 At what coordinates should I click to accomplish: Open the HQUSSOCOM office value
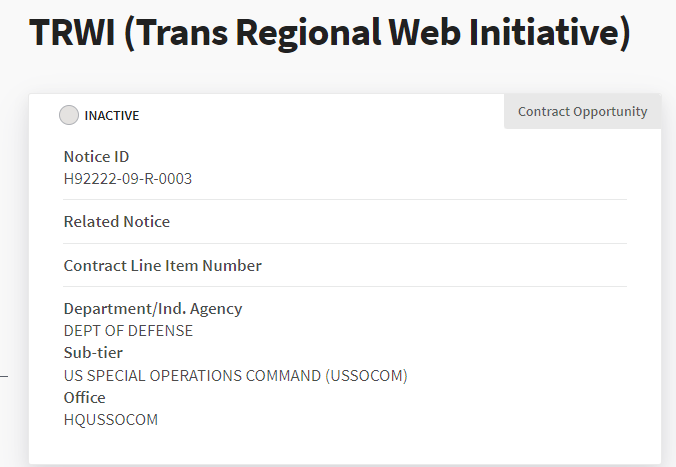click(111, 420)
